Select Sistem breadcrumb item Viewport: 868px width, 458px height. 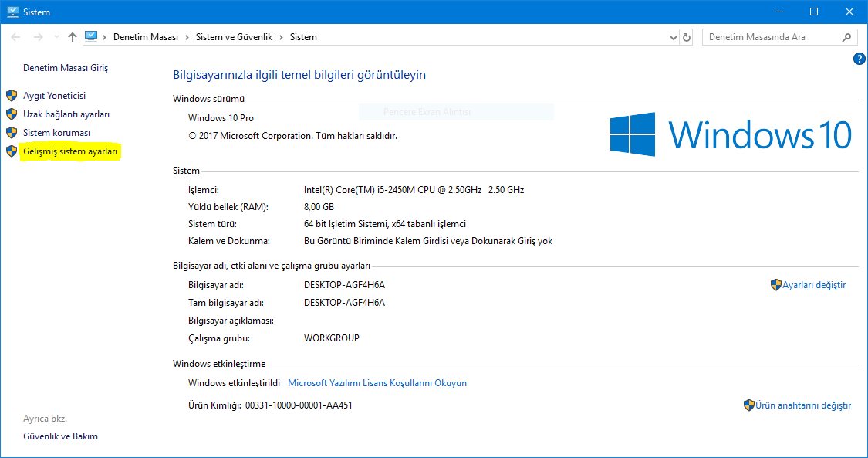(x=303, y=37)
